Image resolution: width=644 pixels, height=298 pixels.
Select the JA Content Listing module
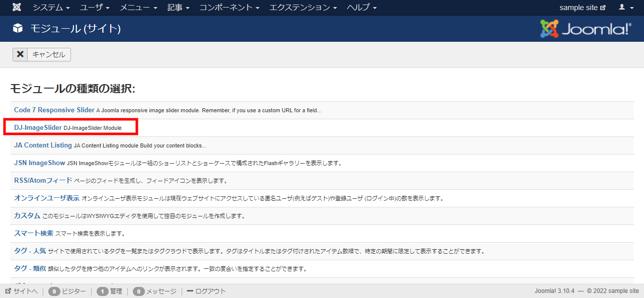tap(43, 145)
